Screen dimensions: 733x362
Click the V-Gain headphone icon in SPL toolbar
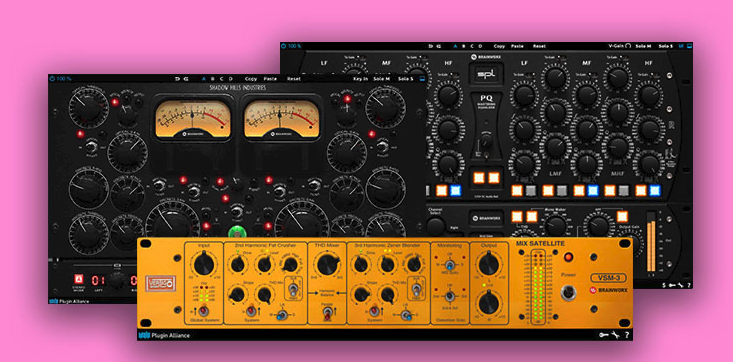pos(628,46)
